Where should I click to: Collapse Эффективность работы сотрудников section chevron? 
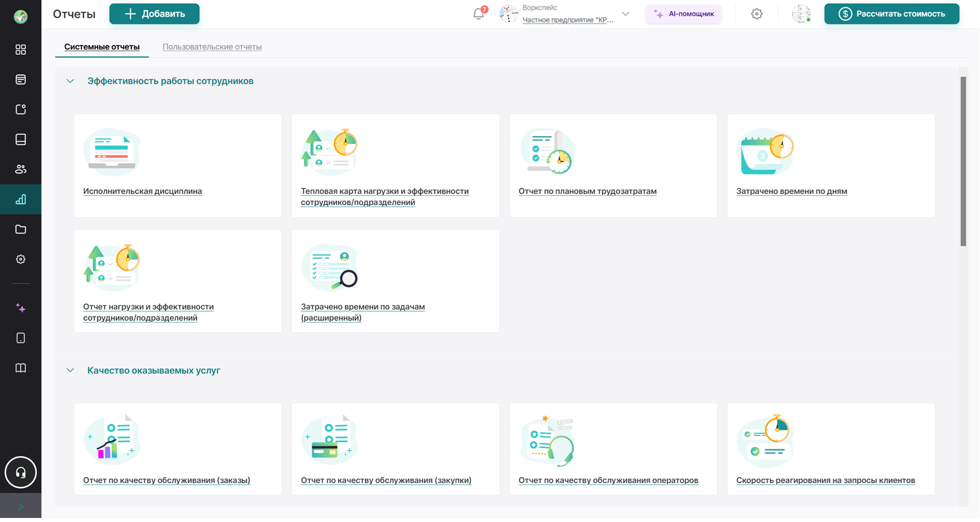click(x=70, y=81)
